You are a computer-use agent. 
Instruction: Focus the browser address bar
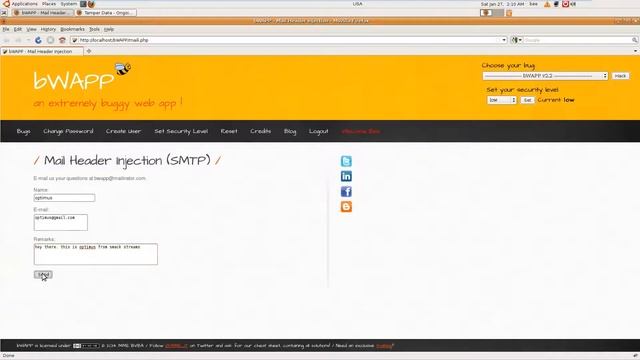pos(289,40)
